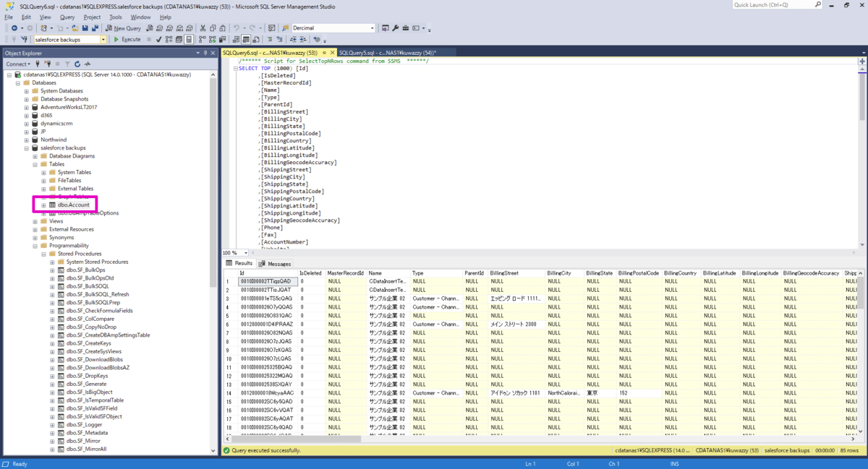The image size is (868, 469).
Task: Click the Cut scissors icon
Action: pyautogui.click(x=203, y=28)
